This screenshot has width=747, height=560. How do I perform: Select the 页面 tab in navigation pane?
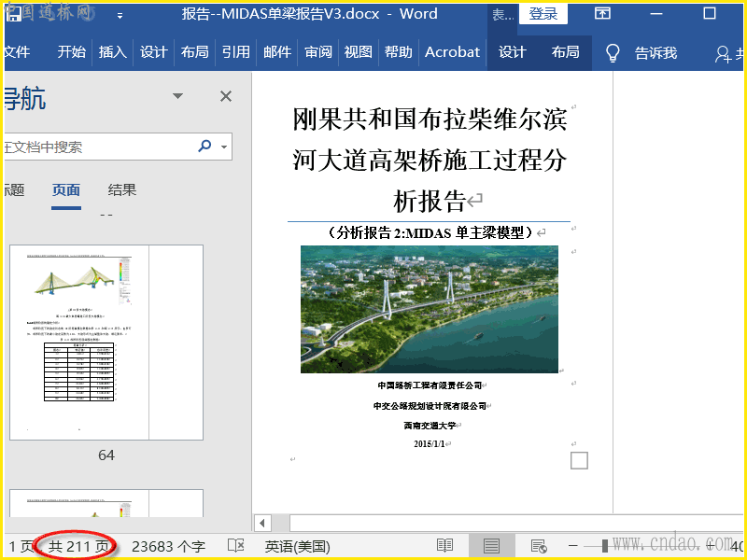point(66,190)
